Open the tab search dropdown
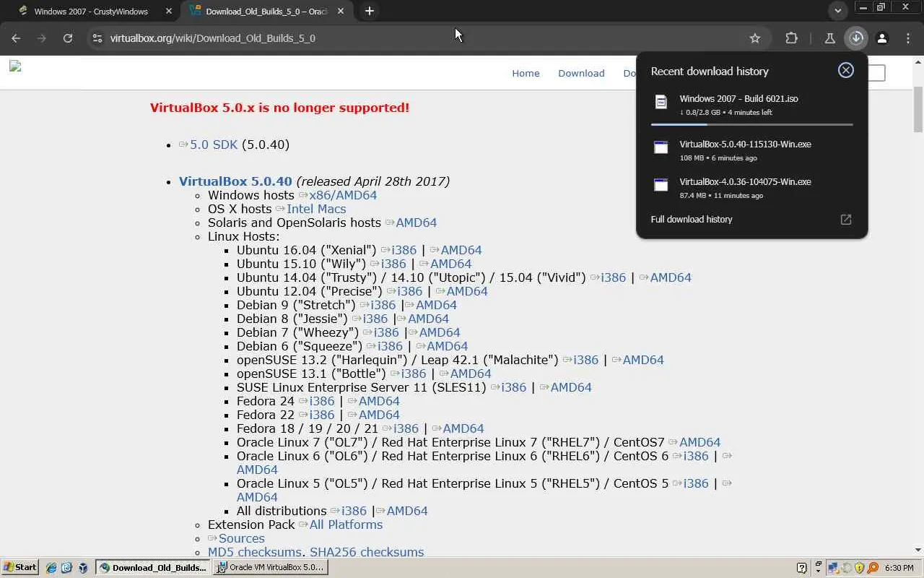Viewport: 924px width, 578px height. [x=838, y=11]
